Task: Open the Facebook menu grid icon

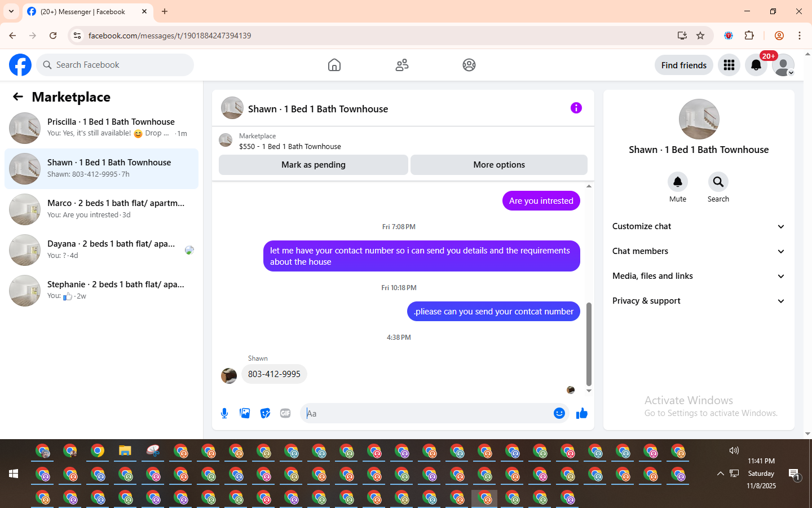Action: pos(729,65)
